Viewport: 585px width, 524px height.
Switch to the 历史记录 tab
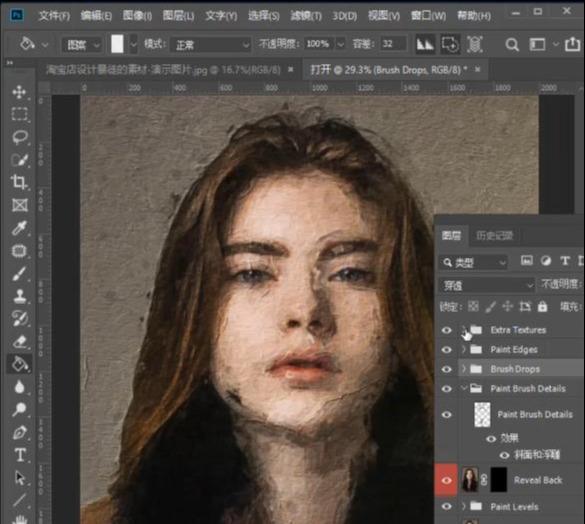click(x=494, y=236)
